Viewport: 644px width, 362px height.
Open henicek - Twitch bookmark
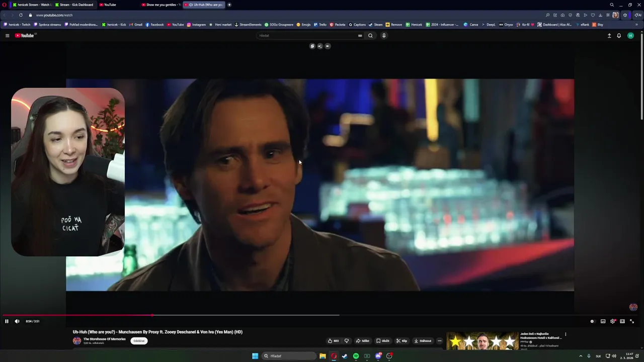(17, 25)
